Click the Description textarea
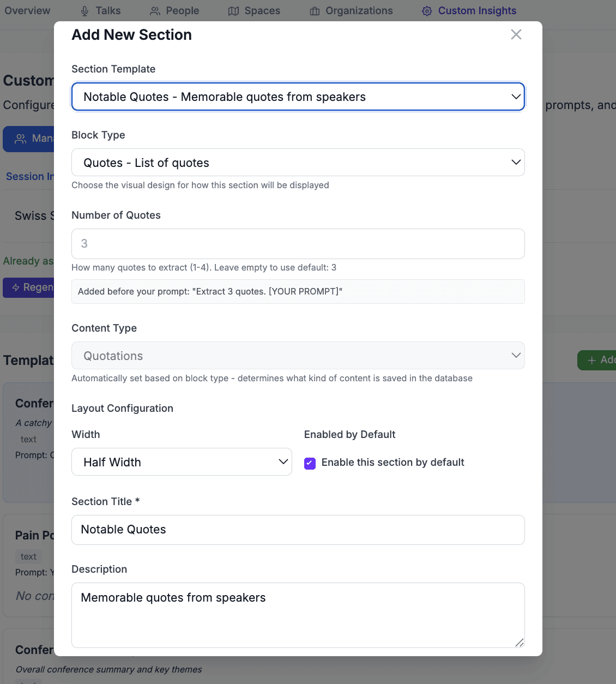The height and width of the screenshot is (684, 616). [x=298, y=615]
